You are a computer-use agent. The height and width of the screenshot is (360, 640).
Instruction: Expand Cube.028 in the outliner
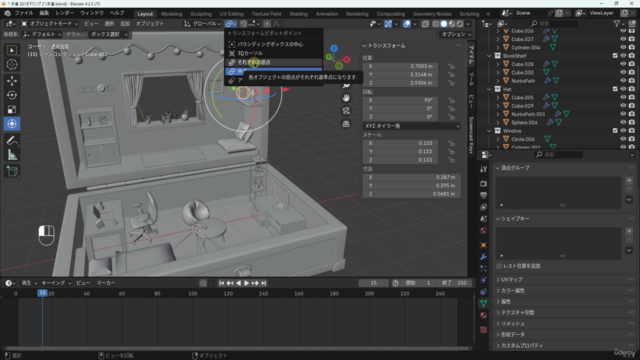(x=498, y=64)
